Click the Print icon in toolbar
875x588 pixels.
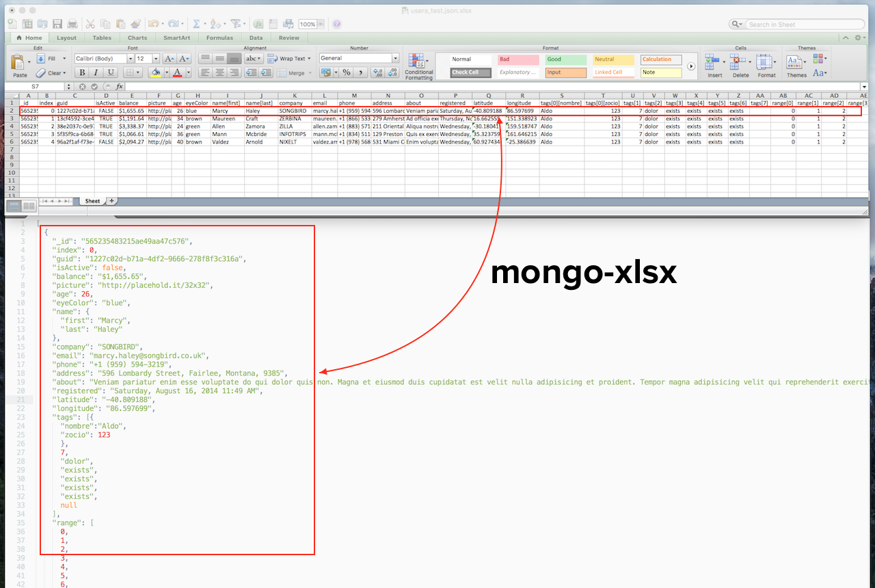[72, 24]
